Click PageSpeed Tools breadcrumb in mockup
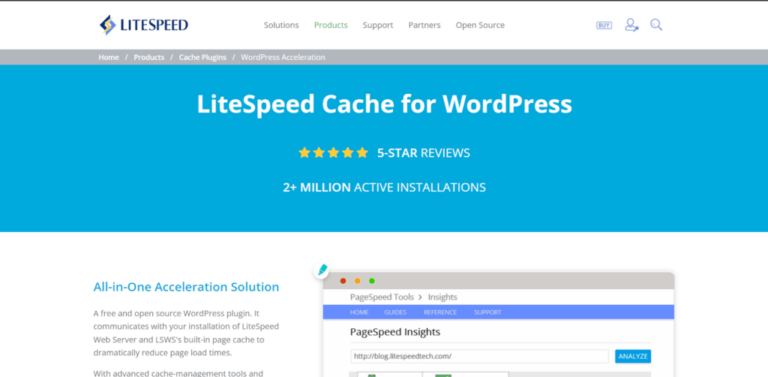The image size is (768, 377). coord(382,297)
